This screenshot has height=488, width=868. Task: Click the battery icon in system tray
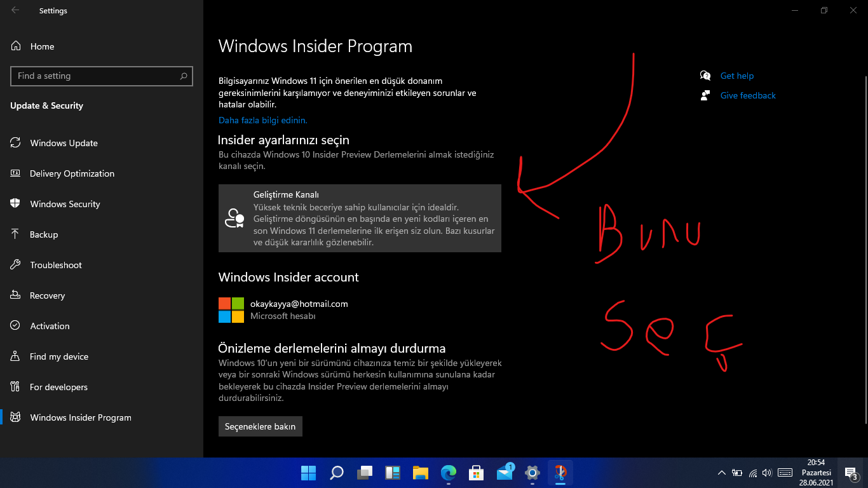(737, 473)
